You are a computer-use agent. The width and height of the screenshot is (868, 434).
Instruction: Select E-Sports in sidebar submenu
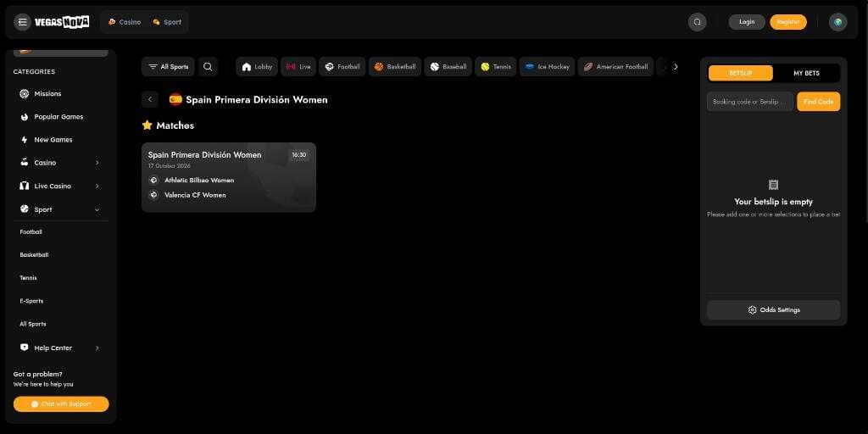tap(31, 301)
